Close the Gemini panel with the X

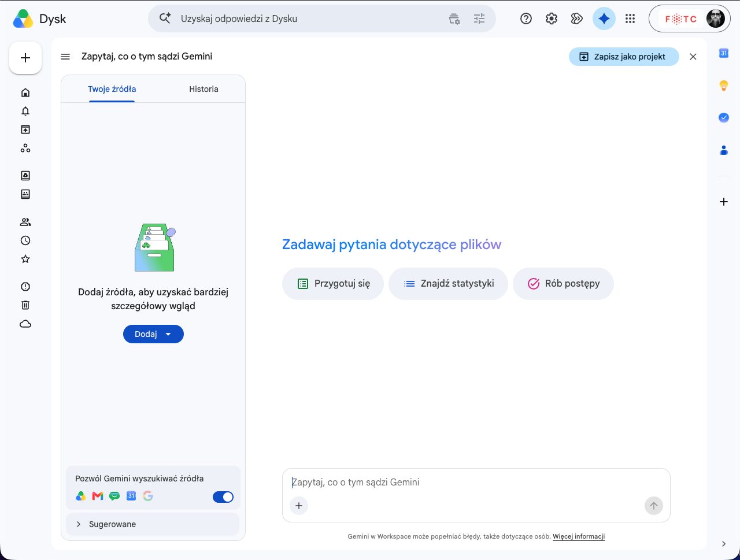693,57
